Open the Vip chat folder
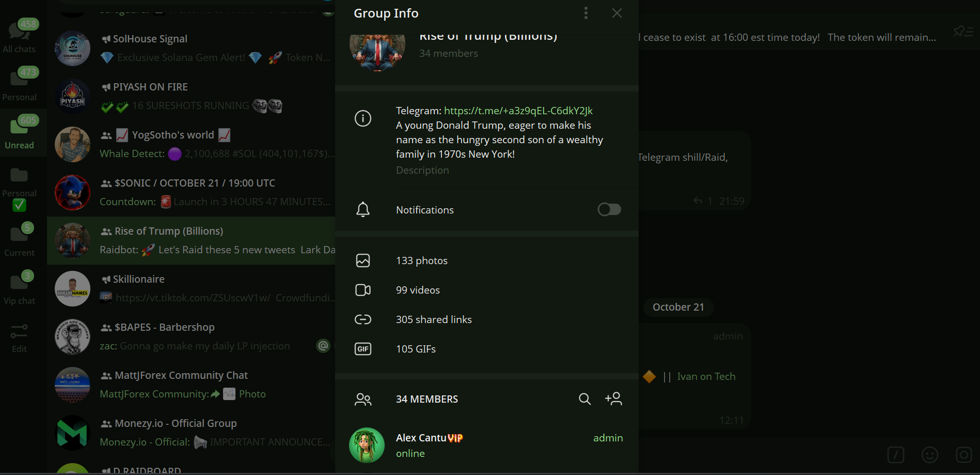 19,288
